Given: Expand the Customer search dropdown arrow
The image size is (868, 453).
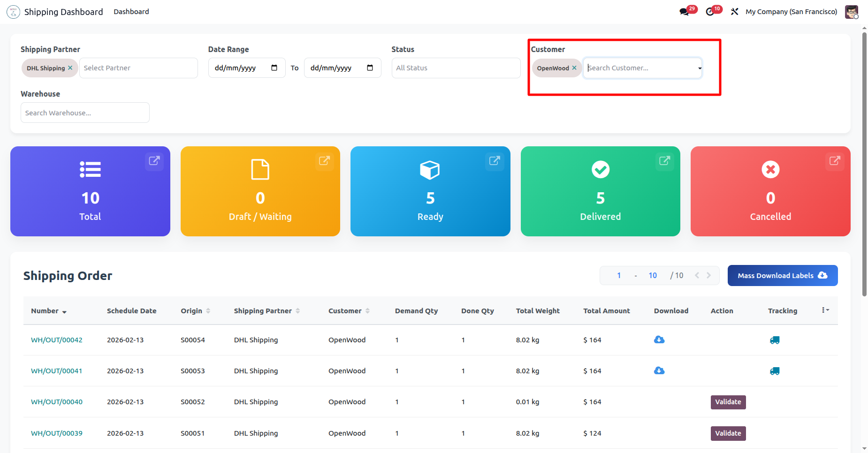Looking at the screenshot, I should [700, 68].
